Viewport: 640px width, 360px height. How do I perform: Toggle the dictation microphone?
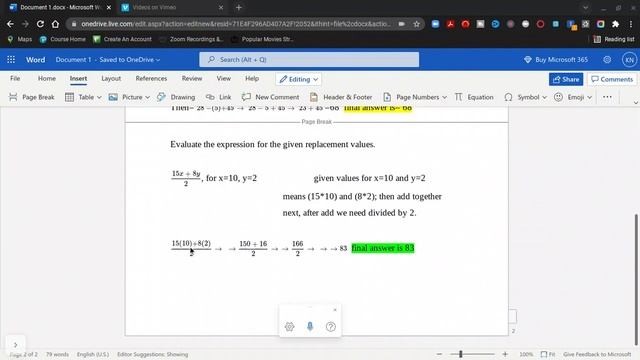click(310, 326)
